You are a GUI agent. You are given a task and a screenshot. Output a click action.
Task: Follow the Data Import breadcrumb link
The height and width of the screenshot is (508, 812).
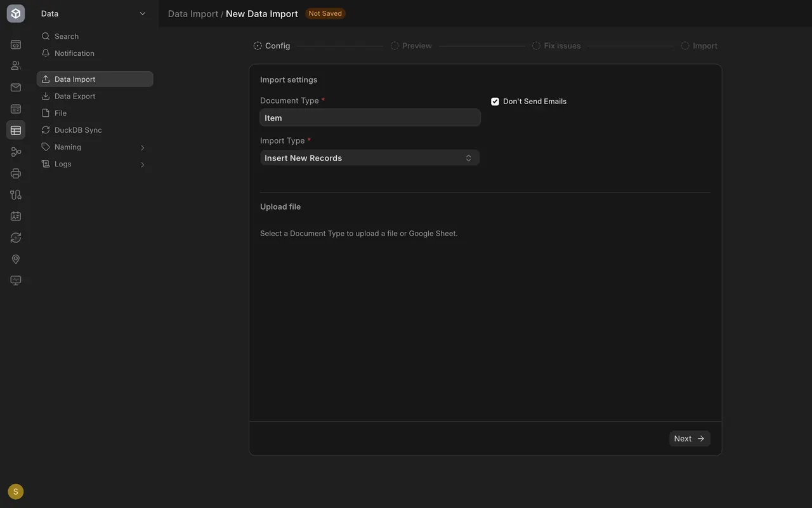[x=193, y=13]
